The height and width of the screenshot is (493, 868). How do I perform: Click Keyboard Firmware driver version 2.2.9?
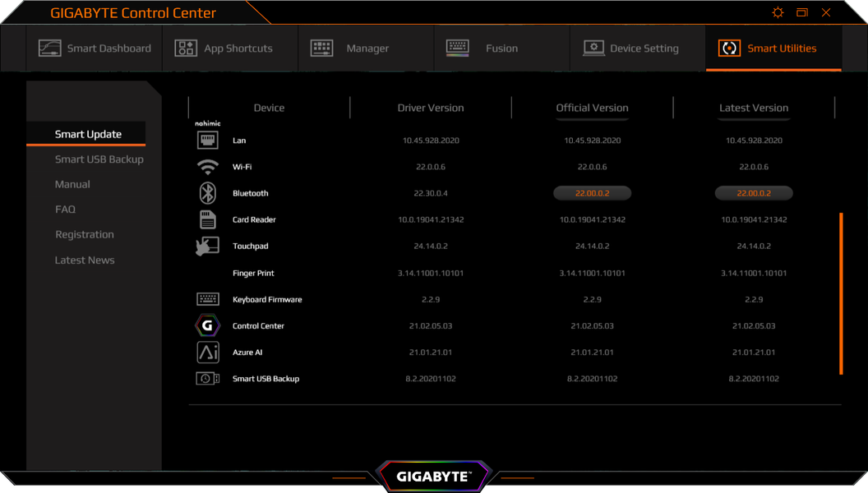[431, 299]
